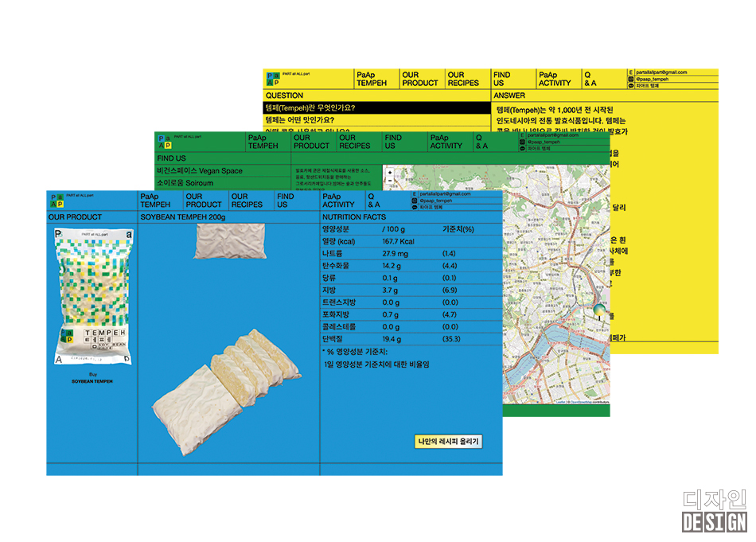Image resolution: width=756 pixels, height=542 pixels.
Task: Open Q & A menu on the green page
Action: click(x=481, y=142)
